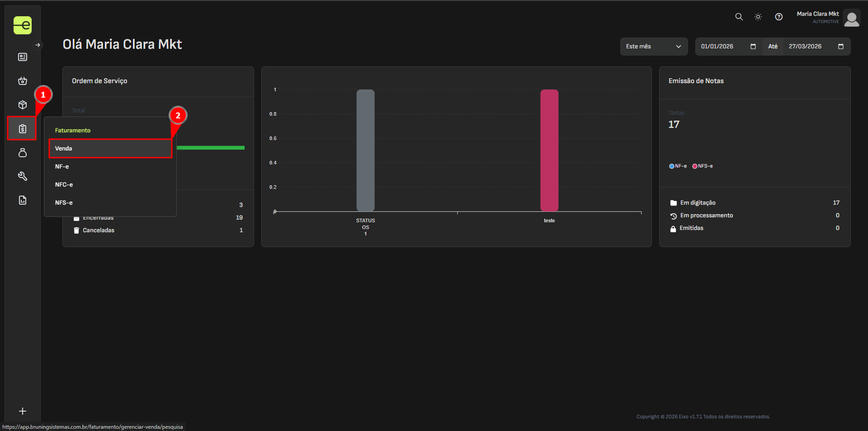Image resolution: width=868 pixels, height=431 pixels.
Task: Click the plus icon at sidebar bottom
Action: click(23, 411)
